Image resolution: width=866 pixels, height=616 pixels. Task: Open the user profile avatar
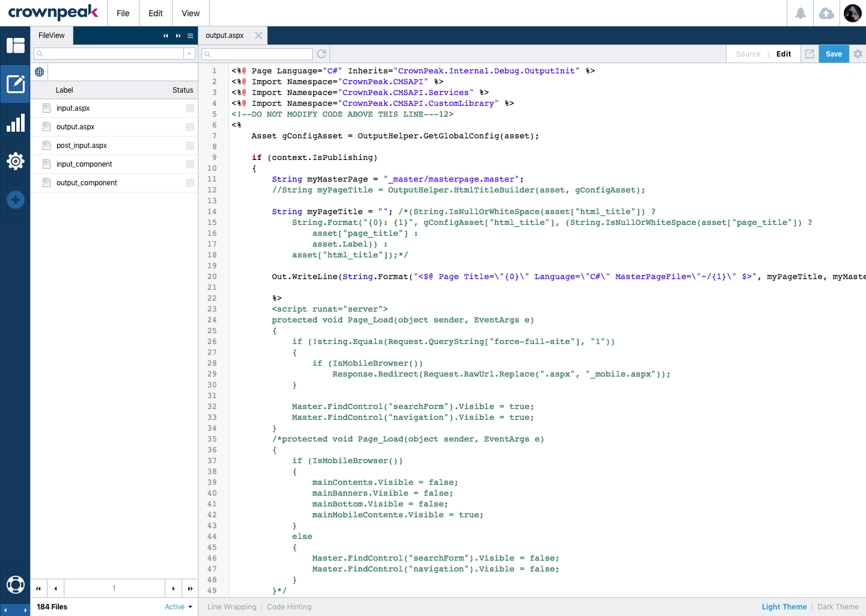coord(853,13)
